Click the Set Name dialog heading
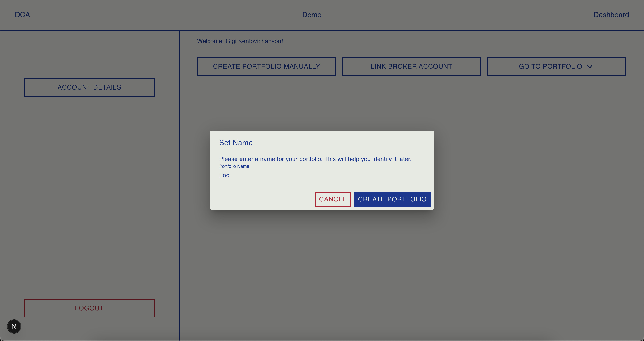Screen dimensions: 644x341 pos(236,143)
